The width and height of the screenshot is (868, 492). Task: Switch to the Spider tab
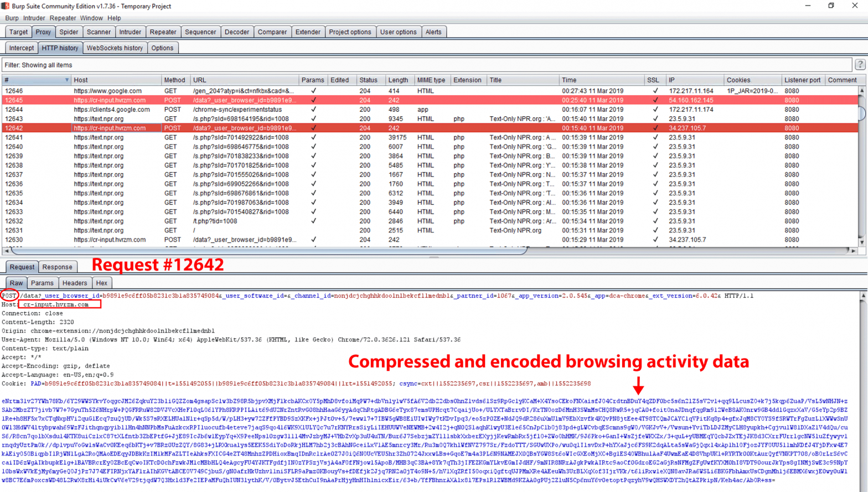[69, 32]
